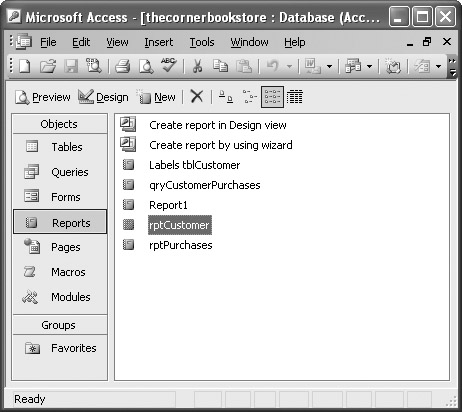The height and width of the screenshot is (412, 462).
Task: Expand the OfficeLinks dropdown arrow
Action: [x=329, y=67]
